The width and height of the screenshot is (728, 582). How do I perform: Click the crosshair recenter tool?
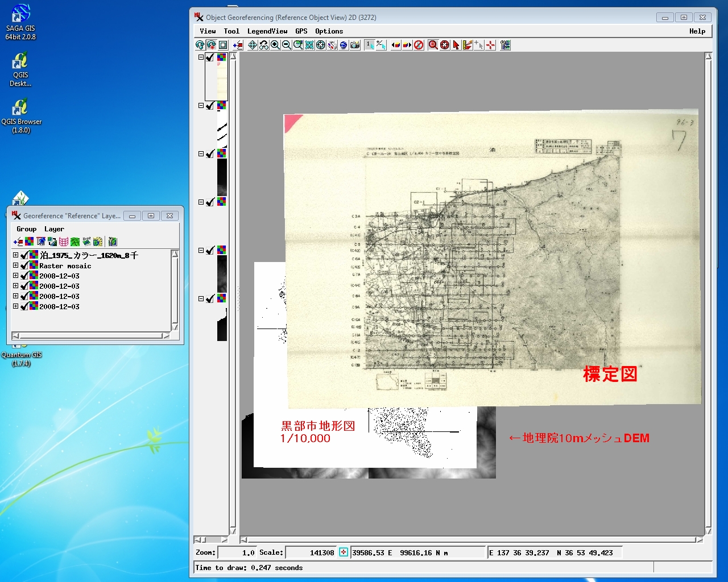[x=320, y=45]
